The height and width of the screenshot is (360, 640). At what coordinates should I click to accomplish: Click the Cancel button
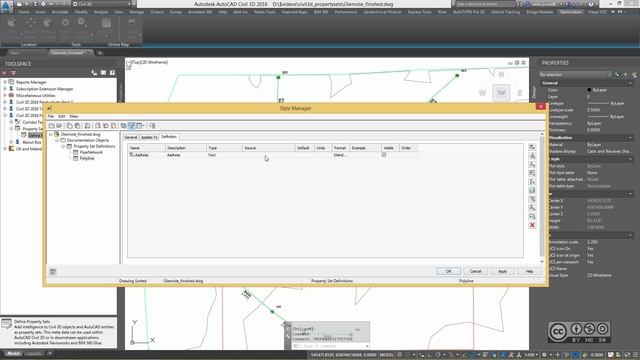point(475,271)
